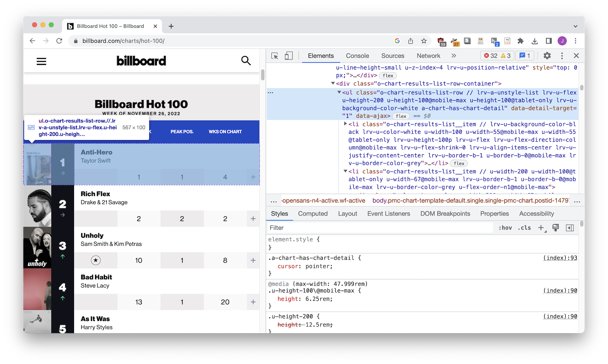Click the body breadcrumb in DOM path
This screenshot has width=608, height=364.
point(470,201)
